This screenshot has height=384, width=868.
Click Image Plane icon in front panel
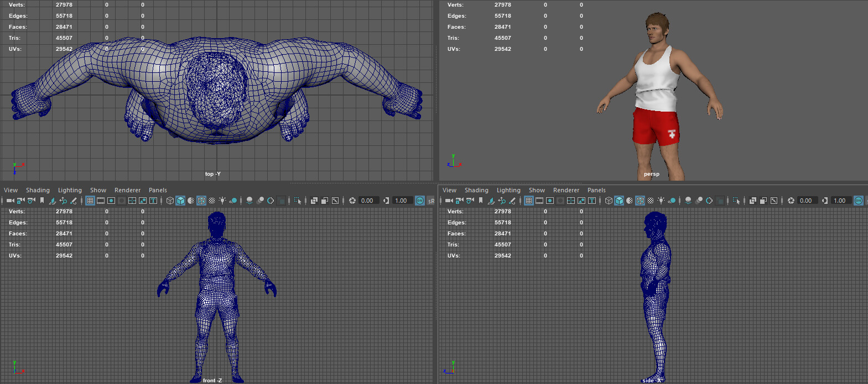pyautogui.click(x=53, y=201)
